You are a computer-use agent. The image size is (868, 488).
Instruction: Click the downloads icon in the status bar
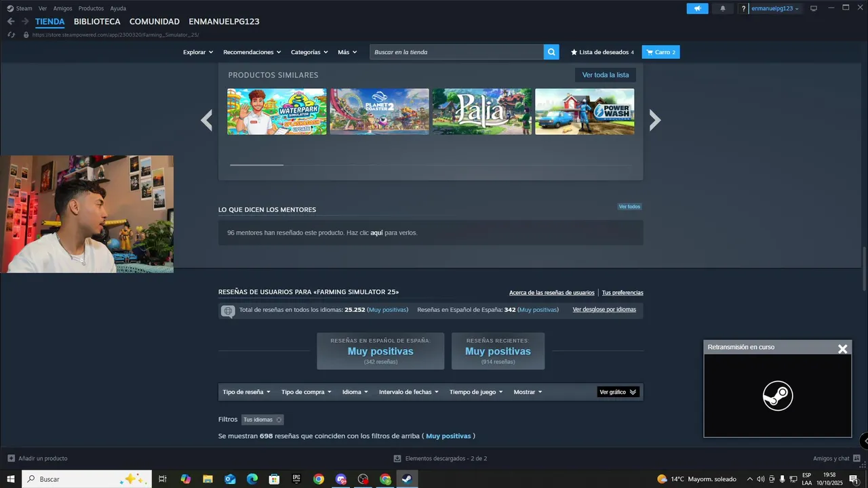tap(398, 458)
